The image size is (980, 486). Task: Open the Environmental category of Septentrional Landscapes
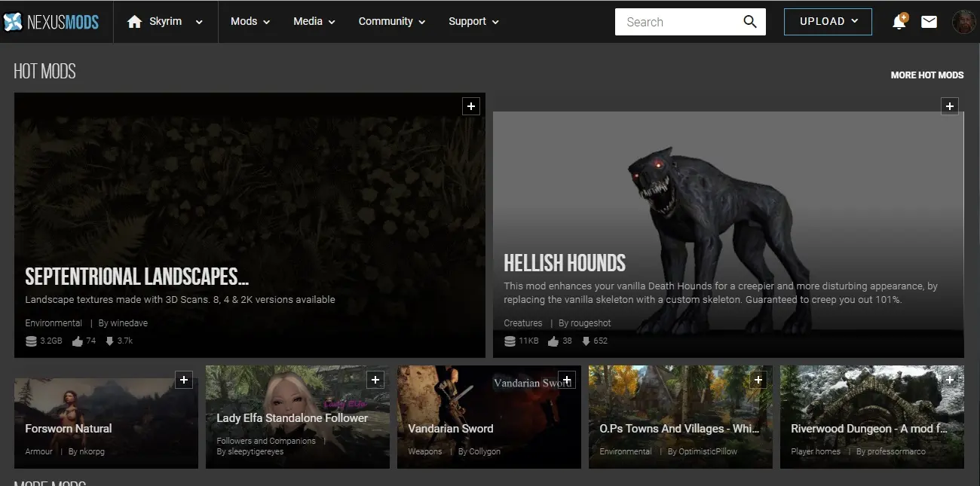click(54, 322)
